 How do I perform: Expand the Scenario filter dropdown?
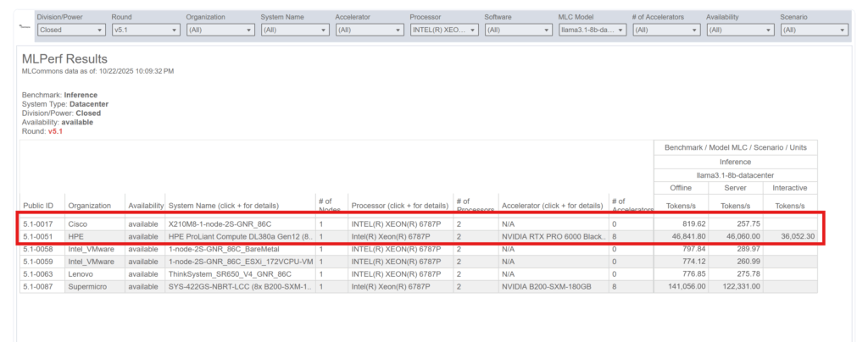click(x=815, y=30)
